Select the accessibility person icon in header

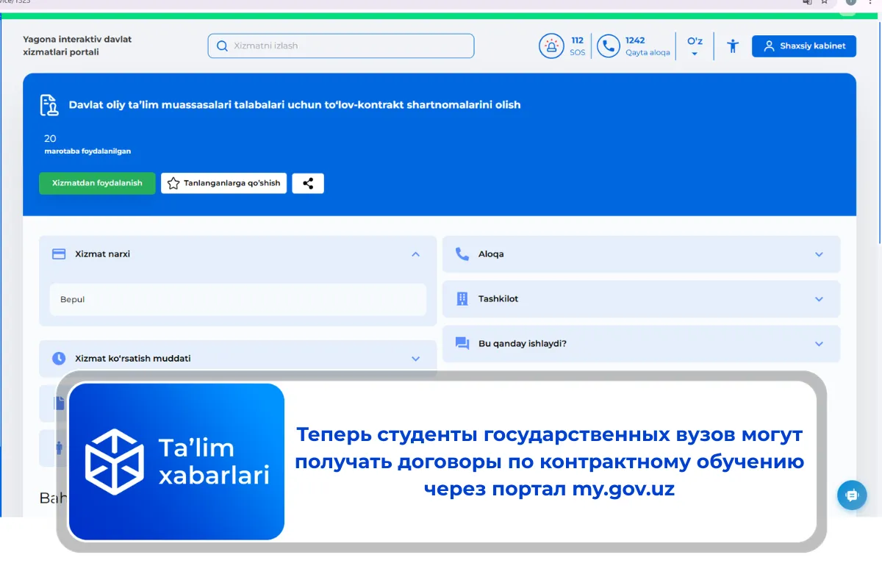click(x=733, y=46)
